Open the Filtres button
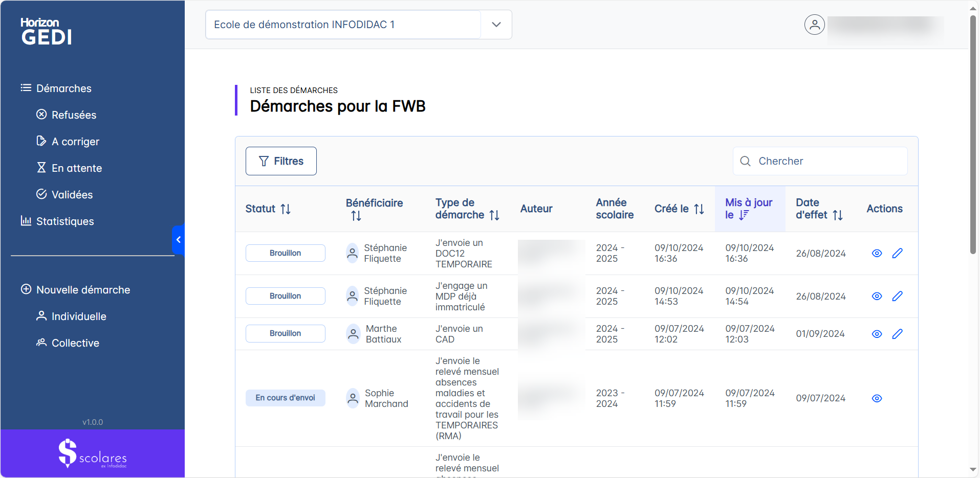 (281, 161)
